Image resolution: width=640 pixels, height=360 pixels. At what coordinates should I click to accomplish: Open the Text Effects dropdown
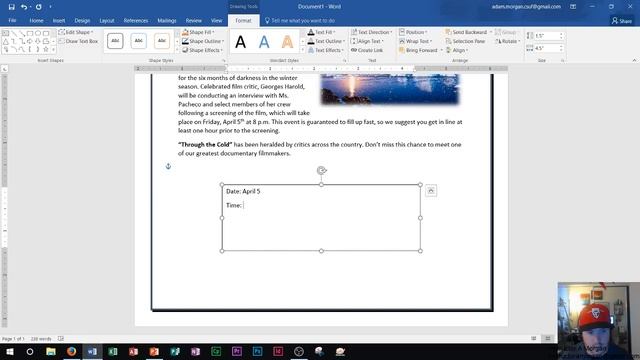click(326, 50)
